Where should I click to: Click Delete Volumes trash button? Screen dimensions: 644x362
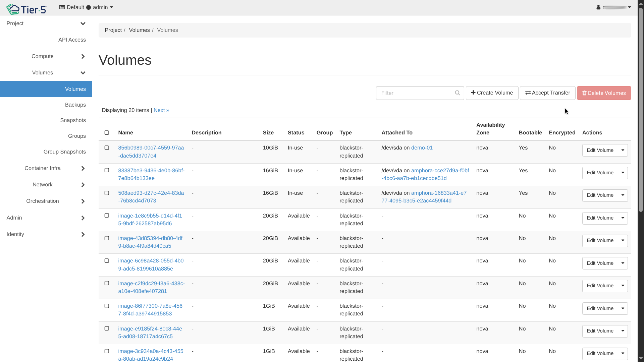click(604, 93)
